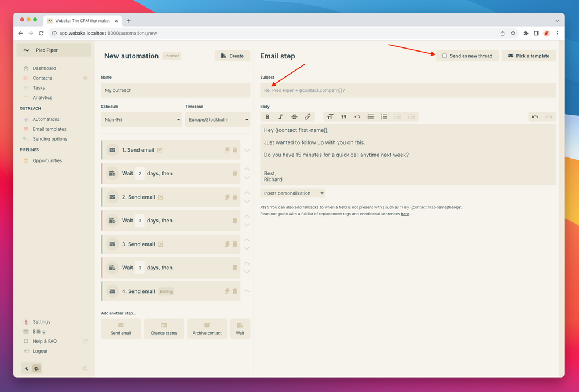Bookmark page with Chrome star icon

pyautogui.click(x=513, y=33)
